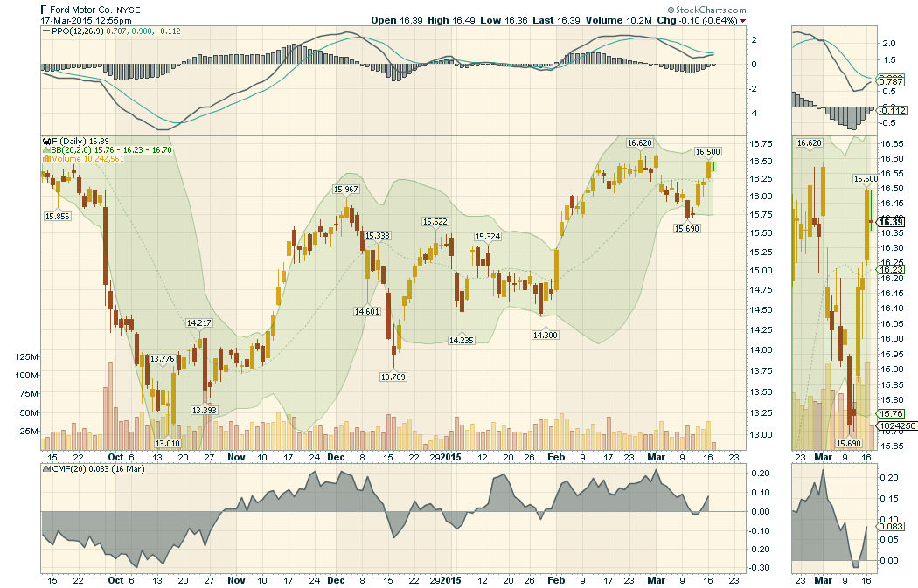Click the green 0.900 PPO signal value

(x=141, y=31)
